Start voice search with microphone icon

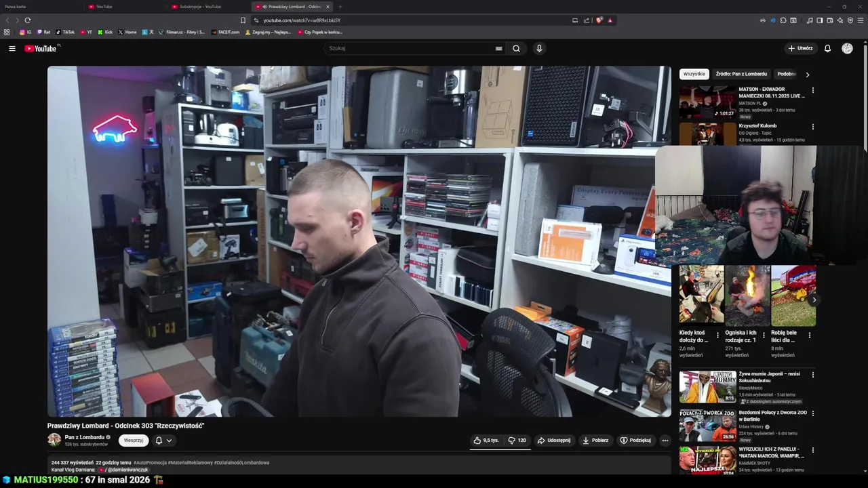tap(539, 49)
